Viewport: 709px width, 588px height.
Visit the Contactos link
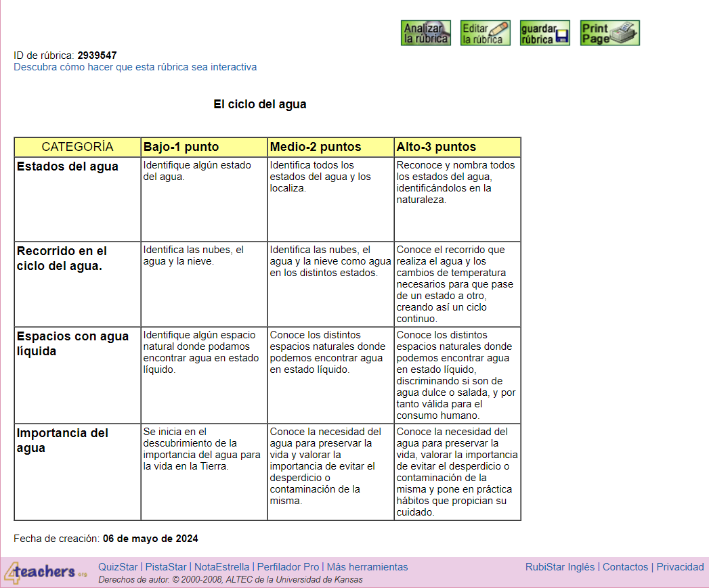(625, 567)
